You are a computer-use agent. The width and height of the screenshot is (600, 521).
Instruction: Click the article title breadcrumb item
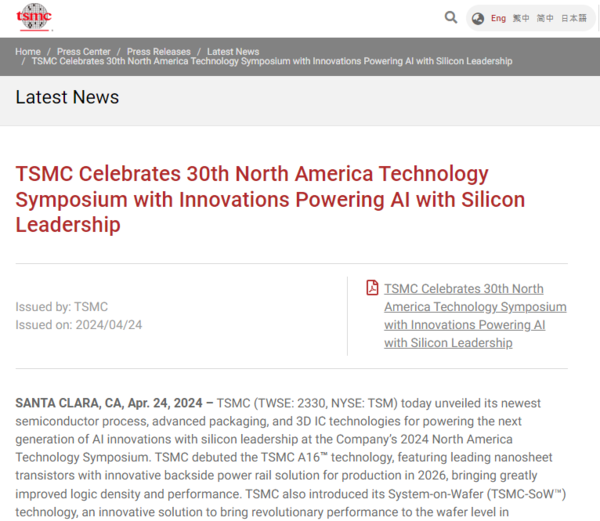[x=271, y=61]
